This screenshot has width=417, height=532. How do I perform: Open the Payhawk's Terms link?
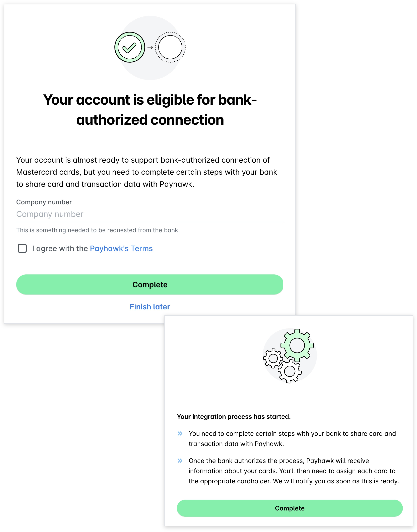121,248
